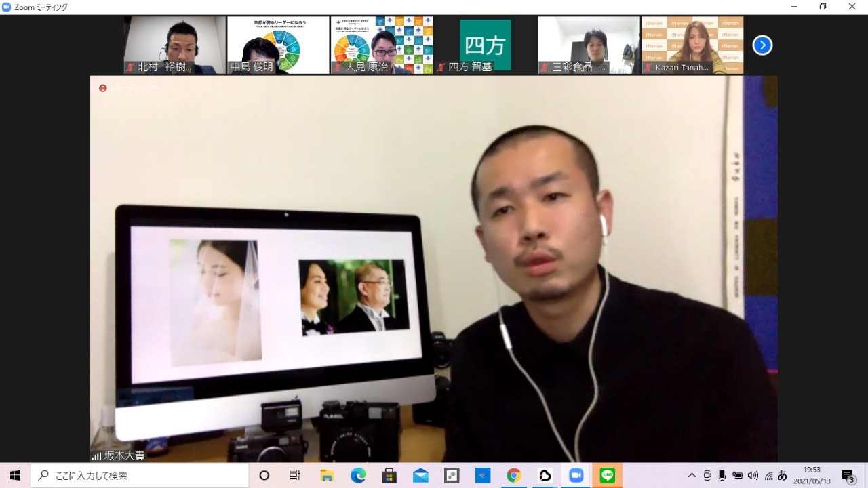Click the camera-in-use tray icon
The image size is (868, 488).
pyautogui.click(x=707, y=475)
